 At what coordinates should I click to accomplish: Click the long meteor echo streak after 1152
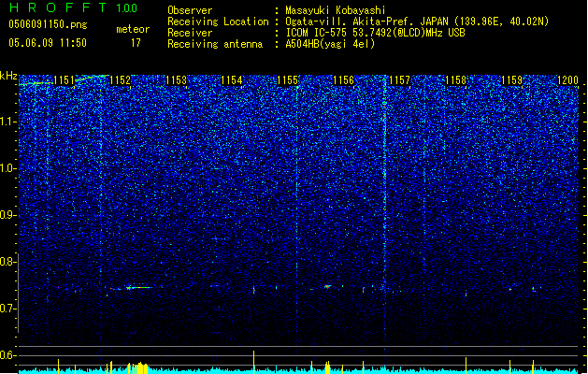click(138, 288)
